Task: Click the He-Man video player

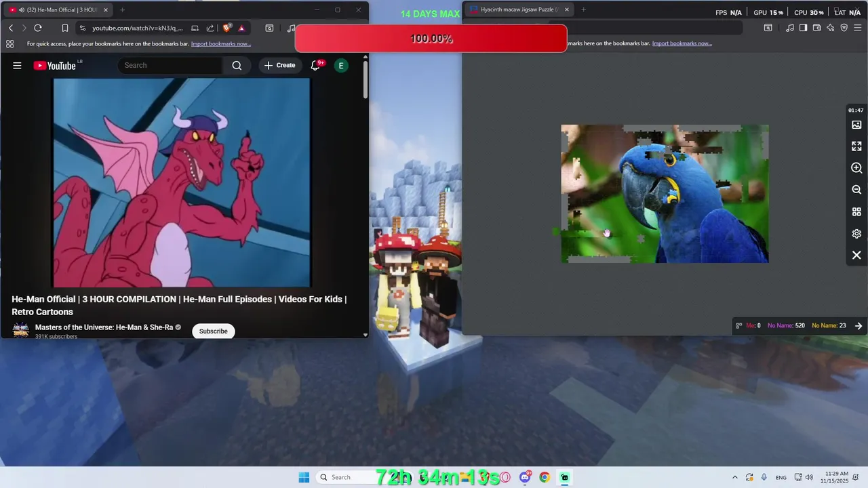Action: click(x=182, y=182)
